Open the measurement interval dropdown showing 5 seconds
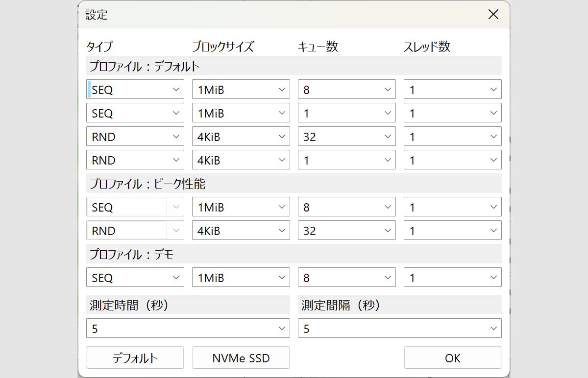This screenshot has width=588, height=378. coord(399,328)
